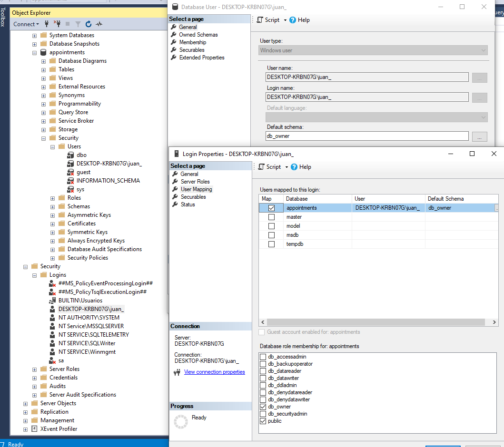Open Object Explorer filter settings

(79, 24)
